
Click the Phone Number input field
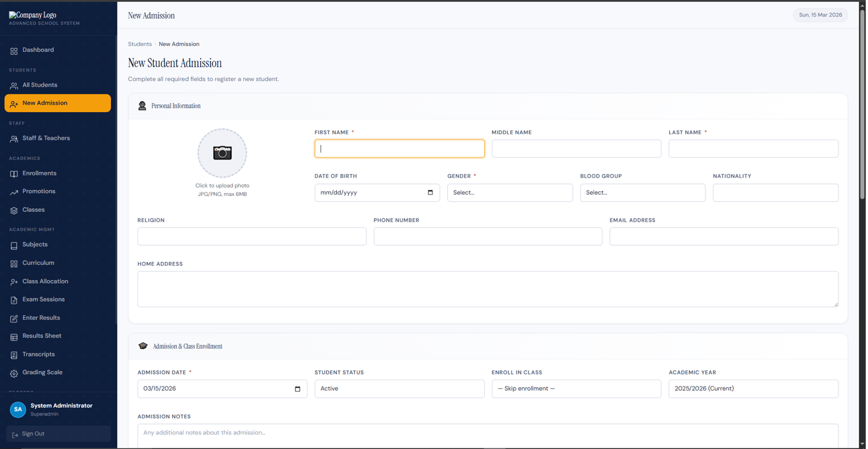(x=488, y=237)
